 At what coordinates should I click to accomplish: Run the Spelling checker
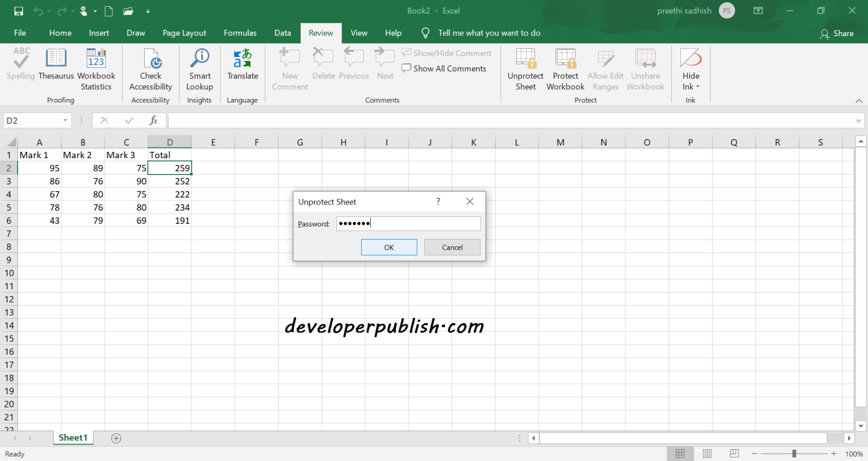point(20,67)
